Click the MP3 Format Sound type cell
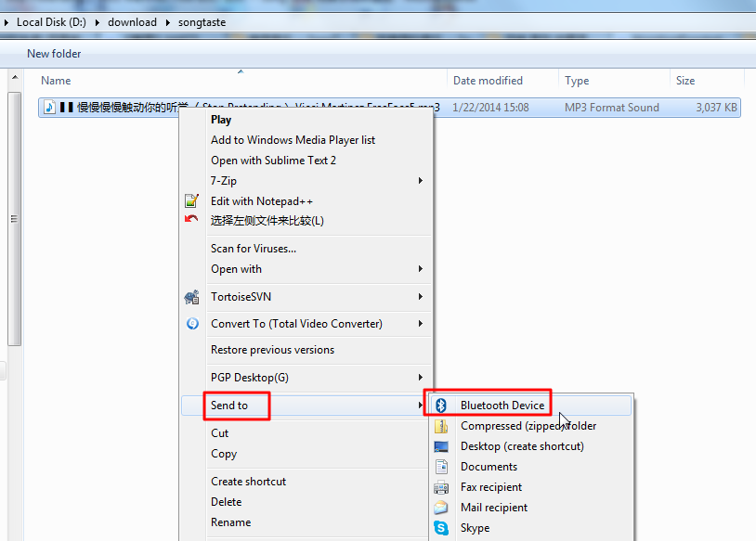The width and height of the screenshot is (756, 541). 612,108
